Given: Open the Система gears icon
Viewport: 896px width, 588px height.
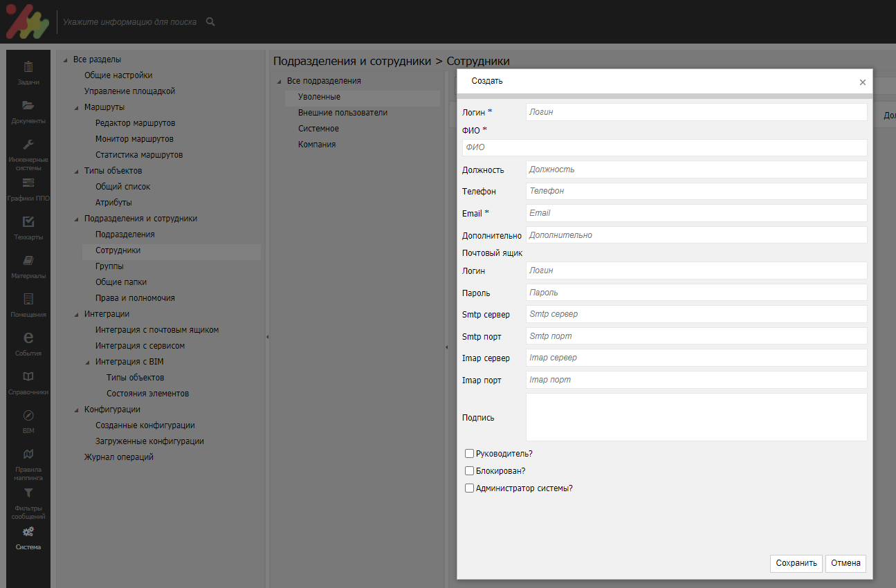Looking at the screenshot, I should 28,532.
